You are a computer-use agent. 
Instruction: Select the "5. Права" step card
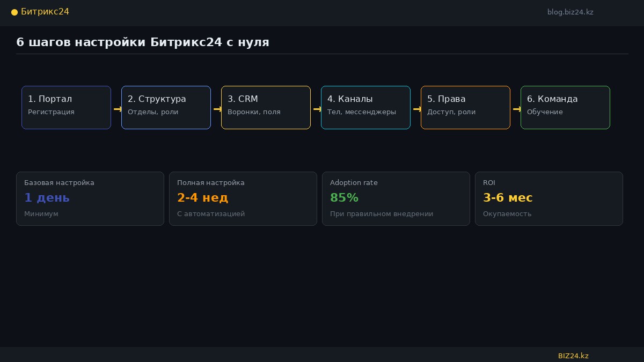(465, 107)
